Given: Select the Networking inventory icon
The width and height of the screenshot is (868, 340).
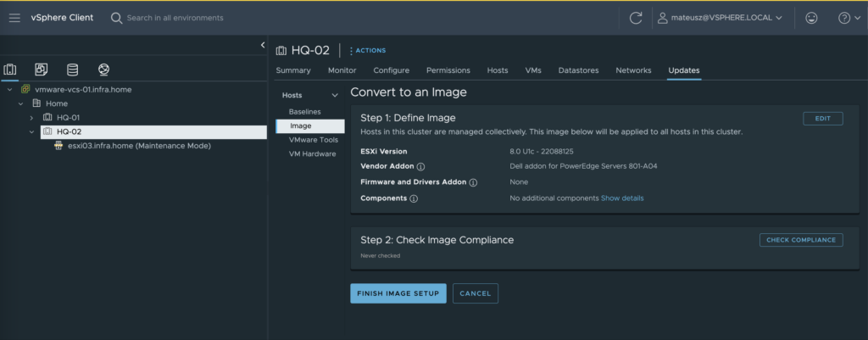Looking at the screenshot, I should click(103, 70).
